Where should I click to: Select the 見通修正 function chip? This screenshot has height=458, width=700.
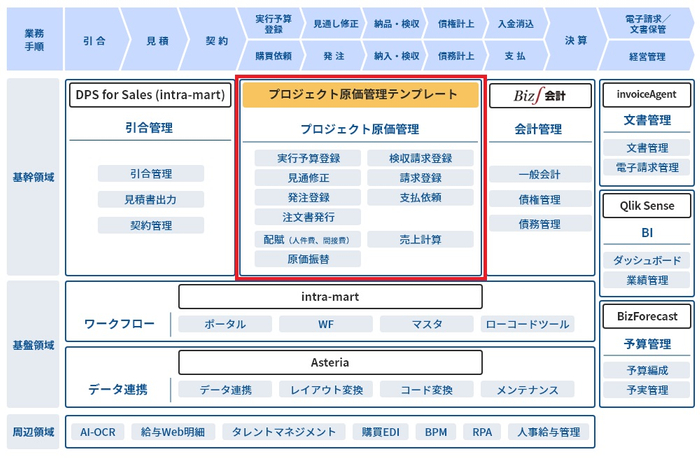tap(308, 178)
